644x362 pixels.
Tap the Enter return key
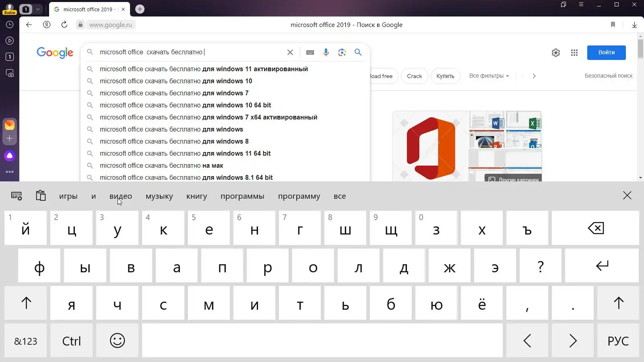[x=602, y=265]
